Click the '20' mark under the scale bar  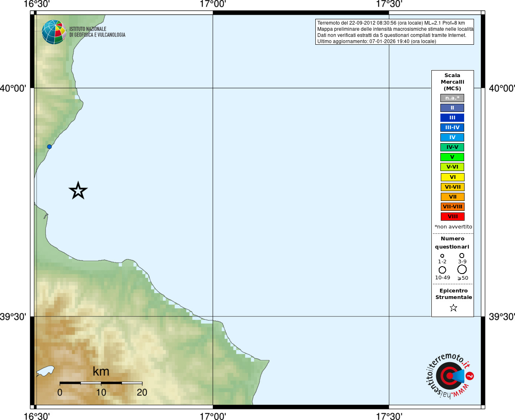click(x=142, y=393)
